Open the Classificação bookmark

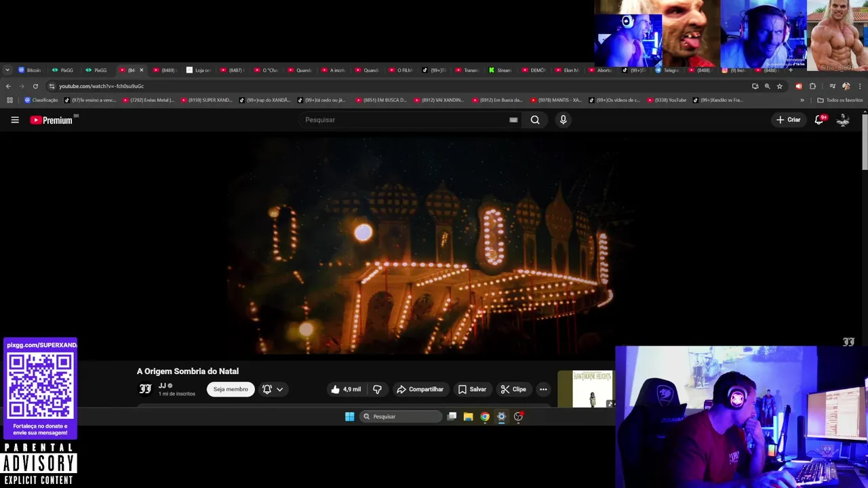coord(41,100)
